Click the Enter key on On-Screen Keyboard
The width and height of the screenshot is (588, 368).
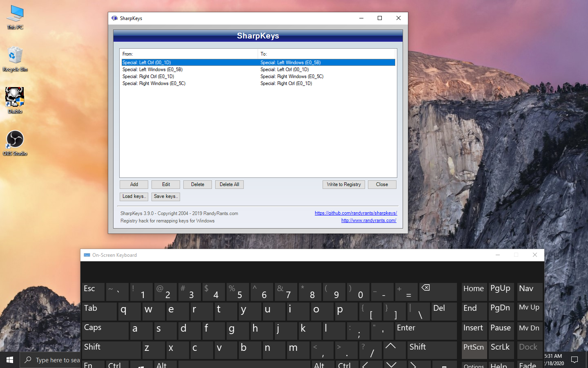[426, 331]
